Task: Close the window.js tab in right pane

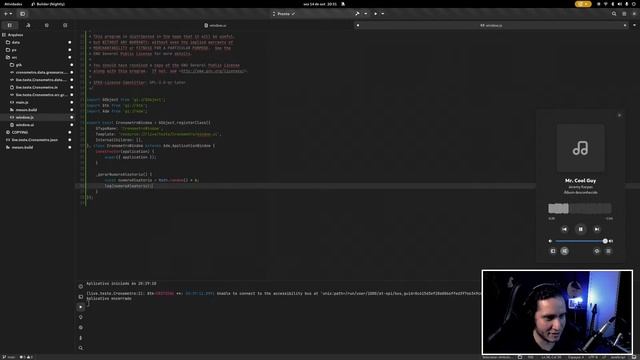Action: coord(624,25)
